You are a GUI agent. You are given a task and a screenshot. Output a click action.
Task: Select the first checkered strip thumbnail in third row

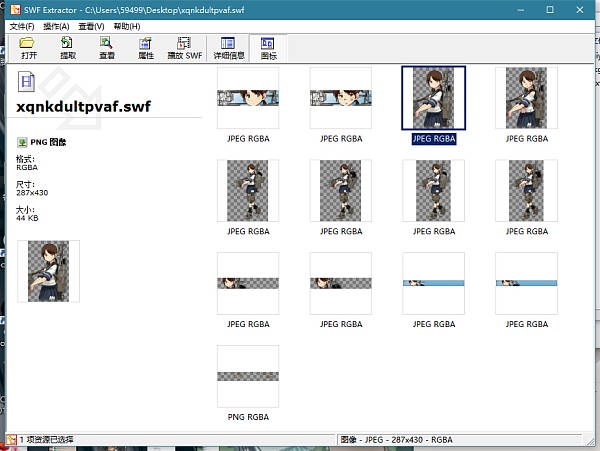(248, 283)
